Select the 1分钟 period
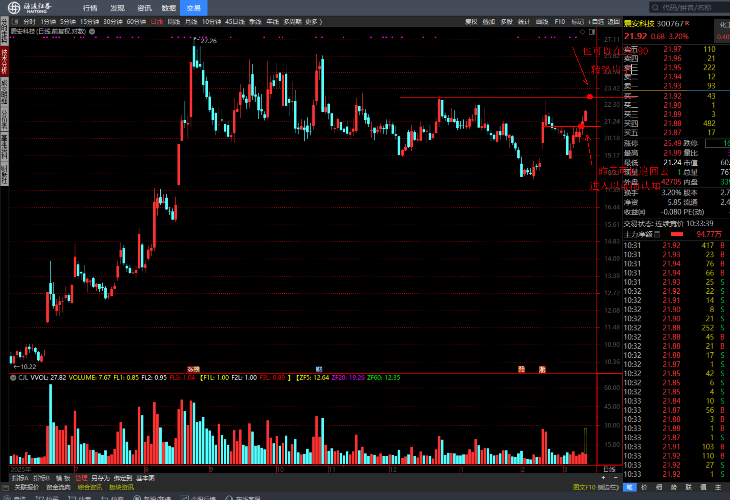Viewport: 730px width, 500px height. [x=48, y=22]
